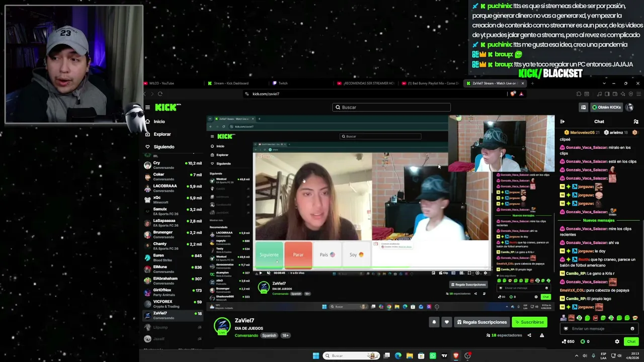Open LACOBRAAA channel in sidebar
Image resolution: width=644 pixels, height=362 pixels.
click(x=173, y=188)
